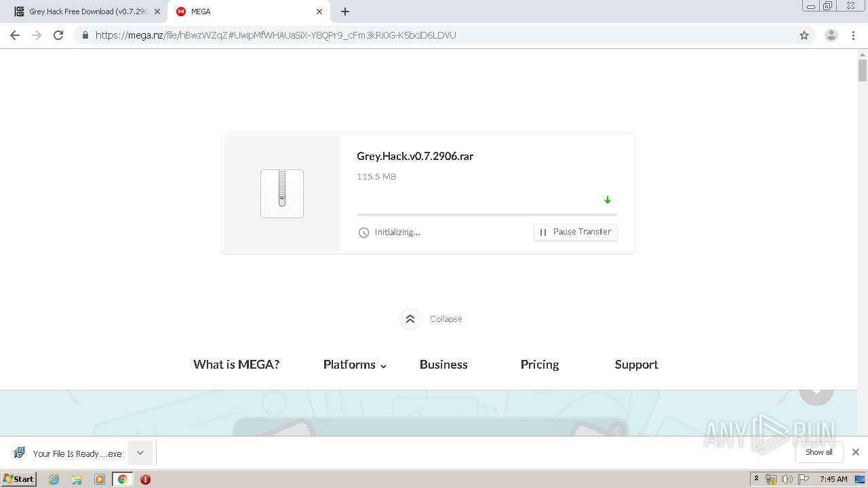Screen dimensions: 868x488
Task: View site security lock information
Action: [x=85, y=35]
